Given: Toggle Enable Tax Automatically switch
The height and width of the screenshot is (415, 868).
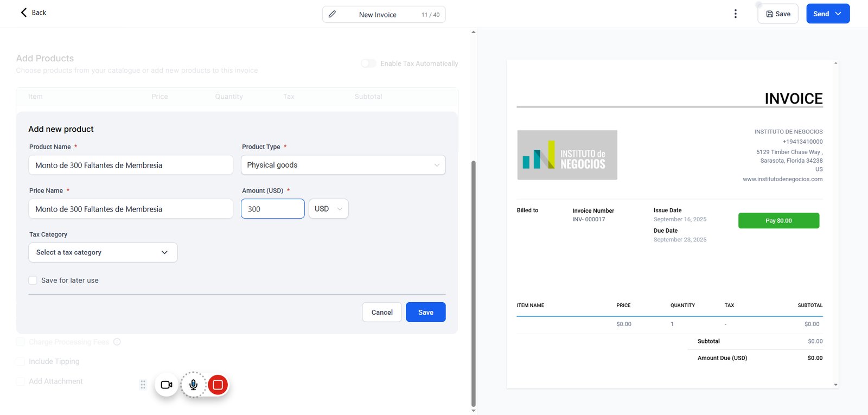Looking at the screenshot, I should 368,63.
